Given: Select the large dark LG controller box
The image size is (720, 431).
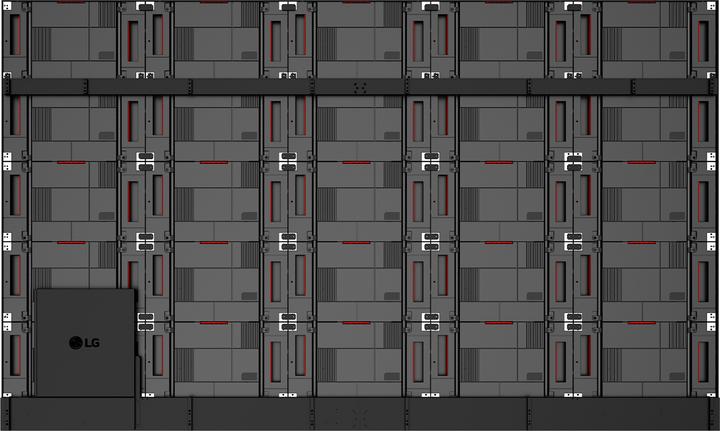Looking at the screenshot, I should point(86,343).
